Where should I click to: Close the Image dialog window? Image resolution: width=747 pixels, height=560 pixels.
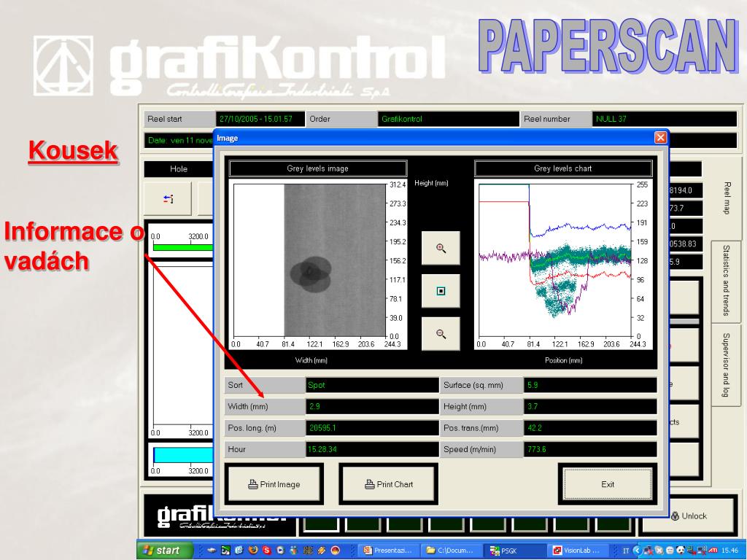click(660, 138)
